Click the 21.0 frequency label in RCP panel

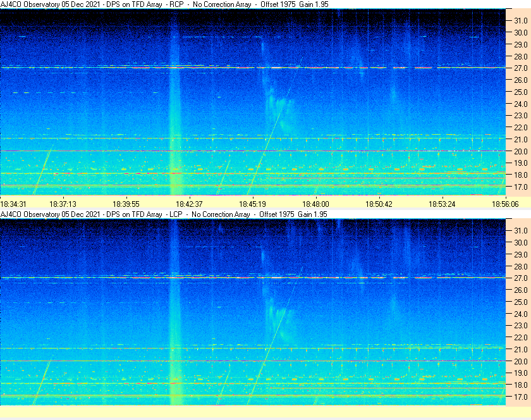521,139
